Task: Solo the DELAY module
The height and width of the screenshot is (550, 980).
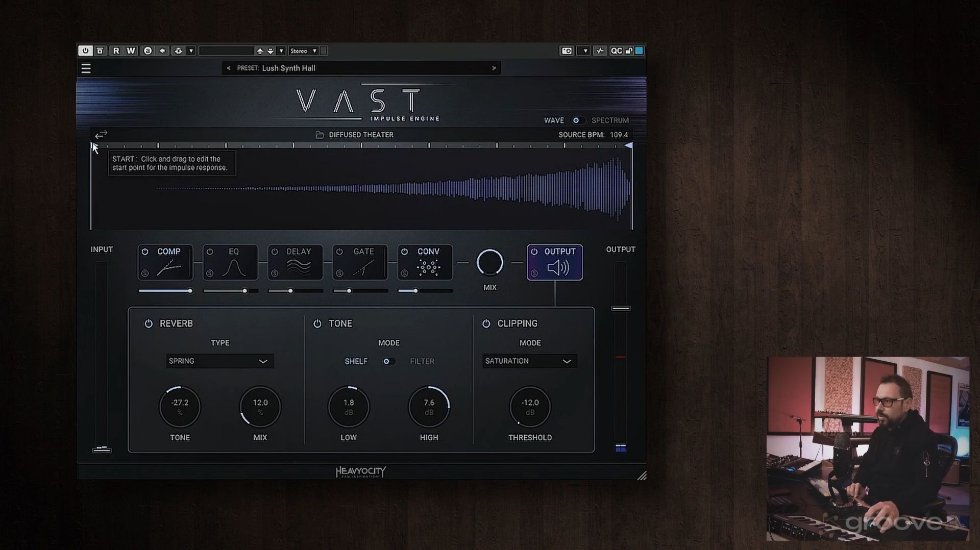Action: (275, 273)
